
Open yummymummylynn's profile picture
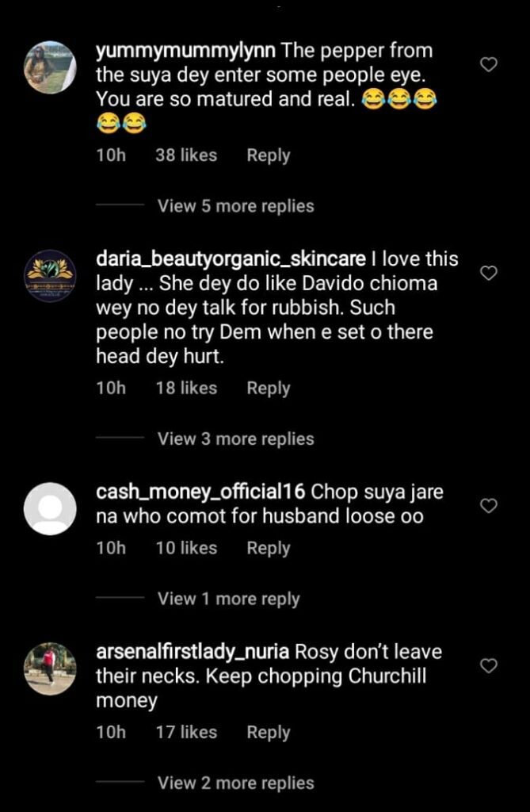[51, 67]
